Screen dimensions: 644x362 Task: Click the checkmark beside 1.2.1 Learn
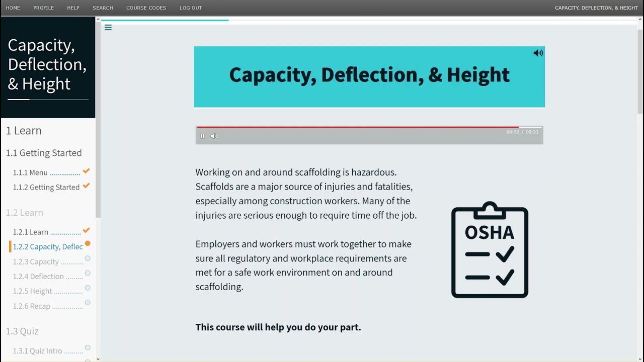tap(86, 230)
